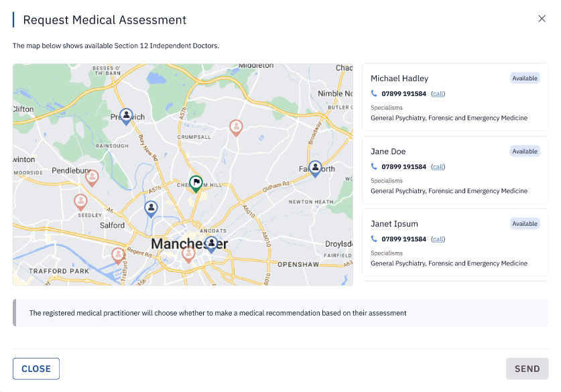Click the call link for Jane Doe
Viewport: 561px width, 392px height.
[438, 167]
